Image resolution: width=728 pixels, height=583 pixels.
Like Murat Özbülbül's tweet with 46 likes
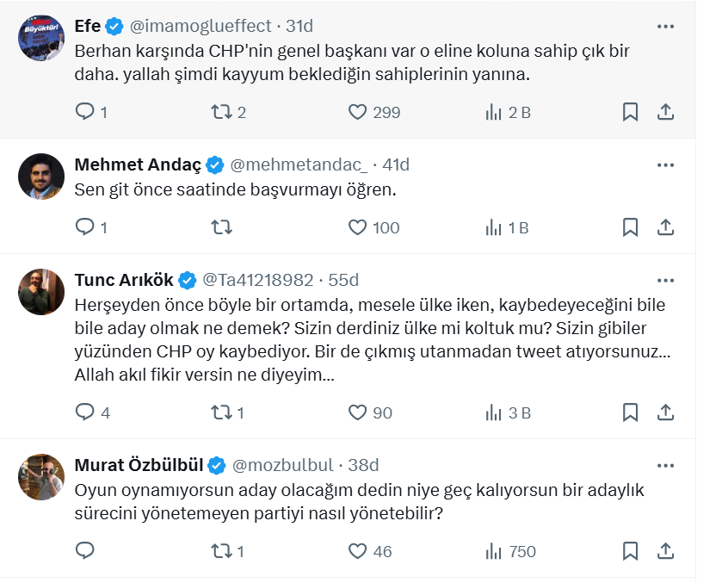(358, 551)
